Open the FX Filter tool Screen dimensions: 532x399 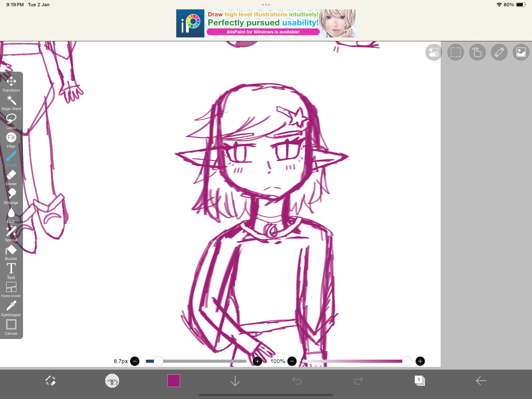pos(11,140)
